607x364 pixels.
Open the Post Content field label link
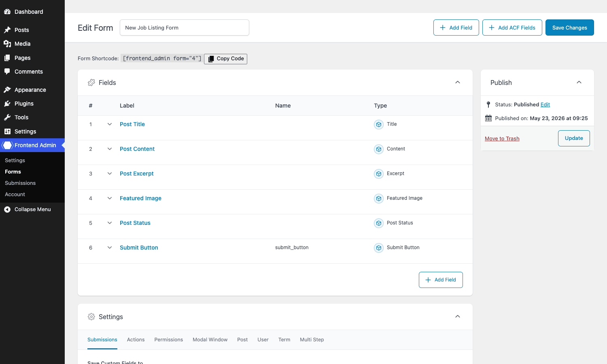click(137, 149)
